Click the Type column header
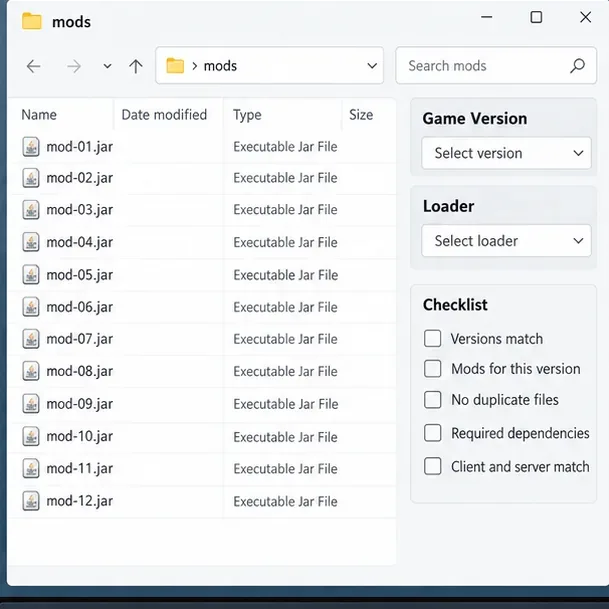This screenshot has height=609, width=609. [247, 115]
